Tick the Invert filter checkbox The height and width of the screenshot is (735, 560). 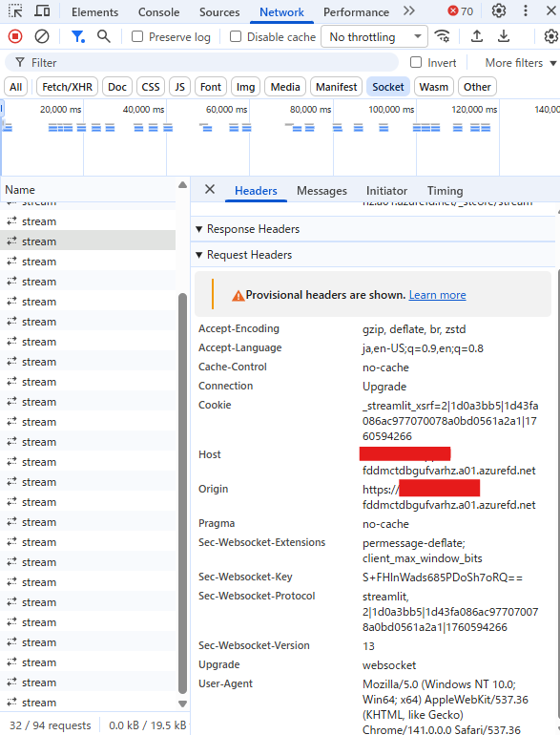pos(416,62)
